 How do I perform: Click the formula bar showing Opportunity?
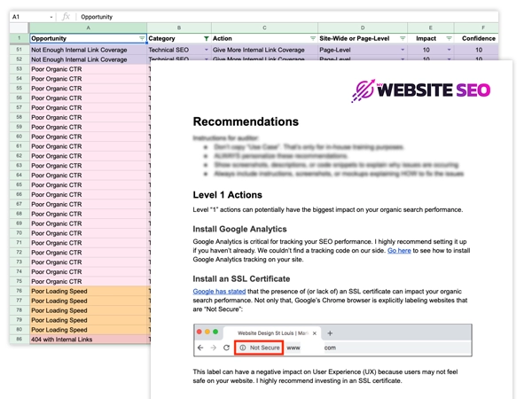click(266, 17)
